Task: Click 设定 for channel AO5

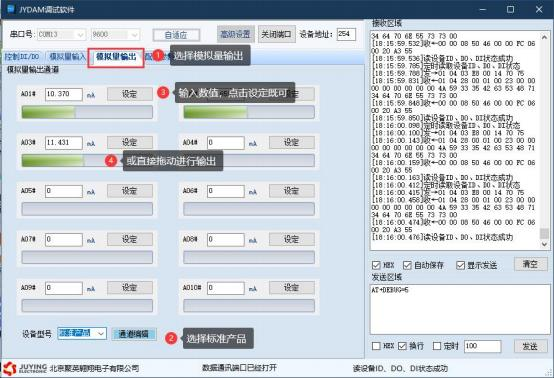Action: (130, 191)
